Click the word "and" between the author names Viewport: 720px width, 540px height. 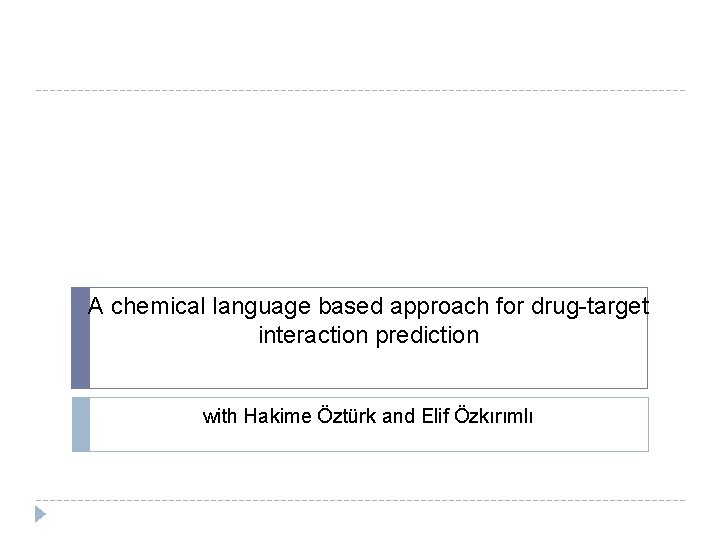(x=398, y=416)
